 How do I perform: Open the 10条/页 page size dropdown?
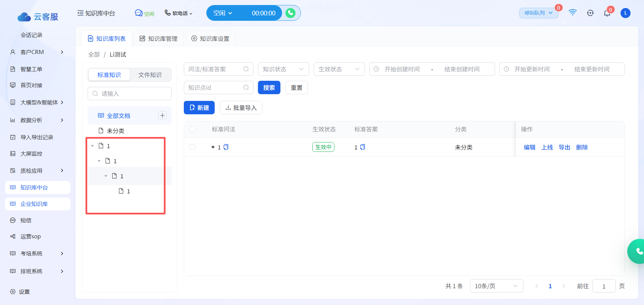(496, 286)
